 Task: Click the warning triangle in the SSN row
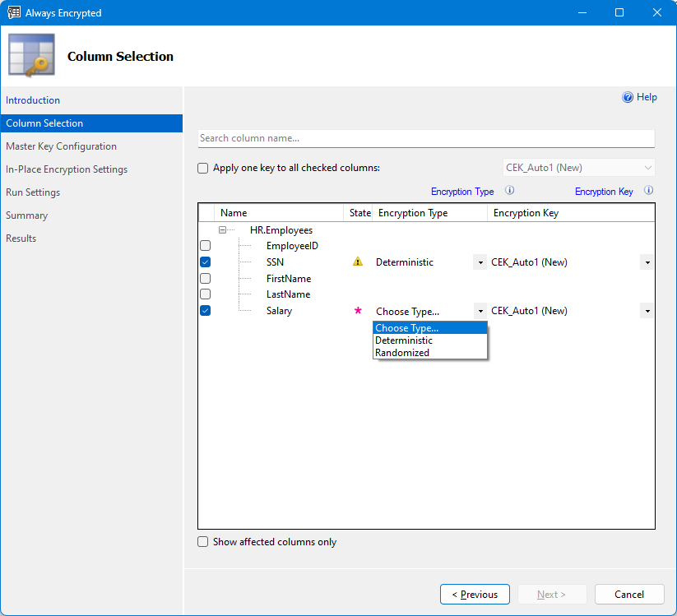coord(357,261)
